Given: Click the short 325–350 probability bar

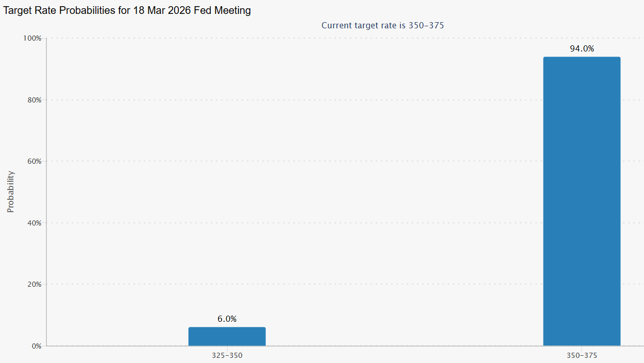Looking at the screenshot, I should [x=227, y=336].
